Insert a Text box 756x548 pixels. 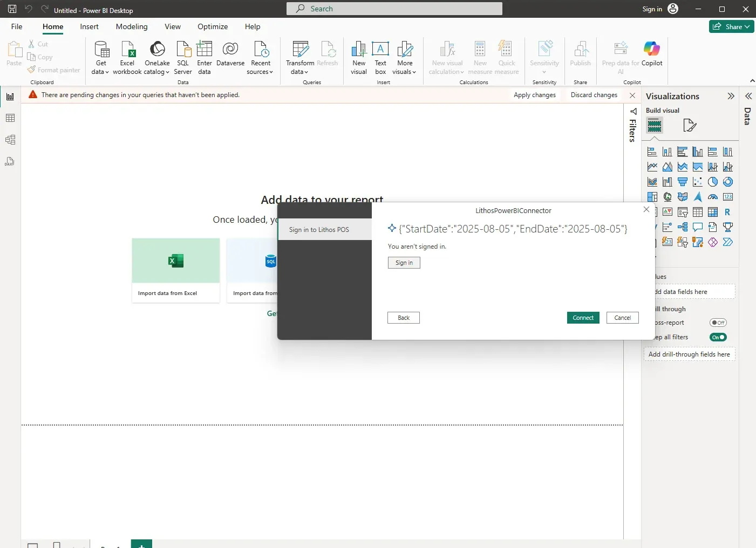pyautogui.click(x=380, y=58)
